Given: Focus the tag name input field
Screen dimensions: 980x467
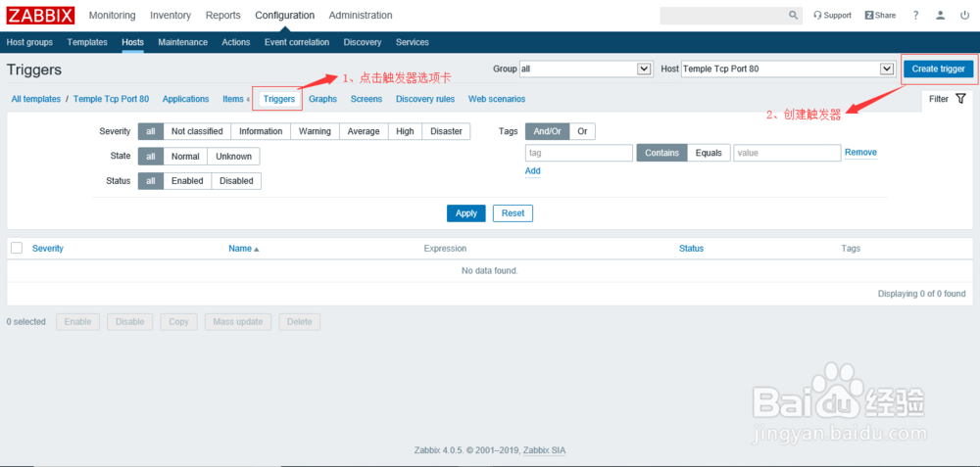Looking at the screenshot, I should click(x=579, y=153).
